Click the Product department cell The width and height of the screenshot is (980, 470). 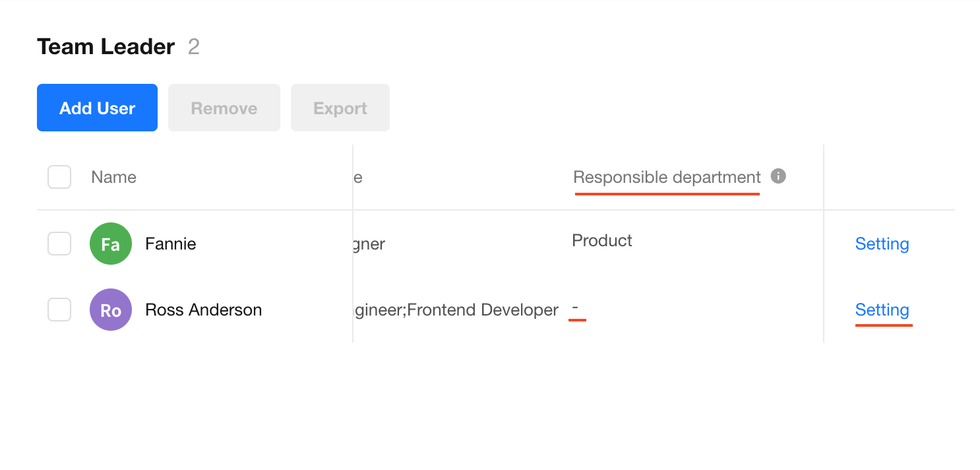coord(602,240)
